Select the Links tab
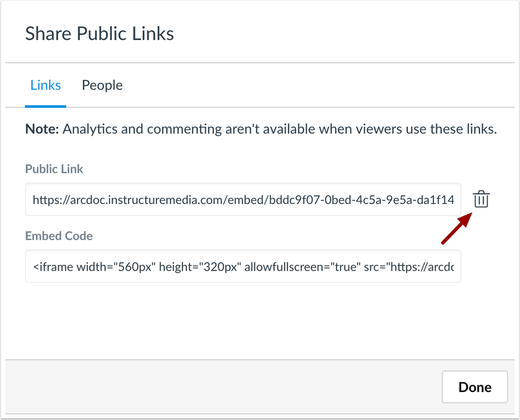 (x=45, y=85)
